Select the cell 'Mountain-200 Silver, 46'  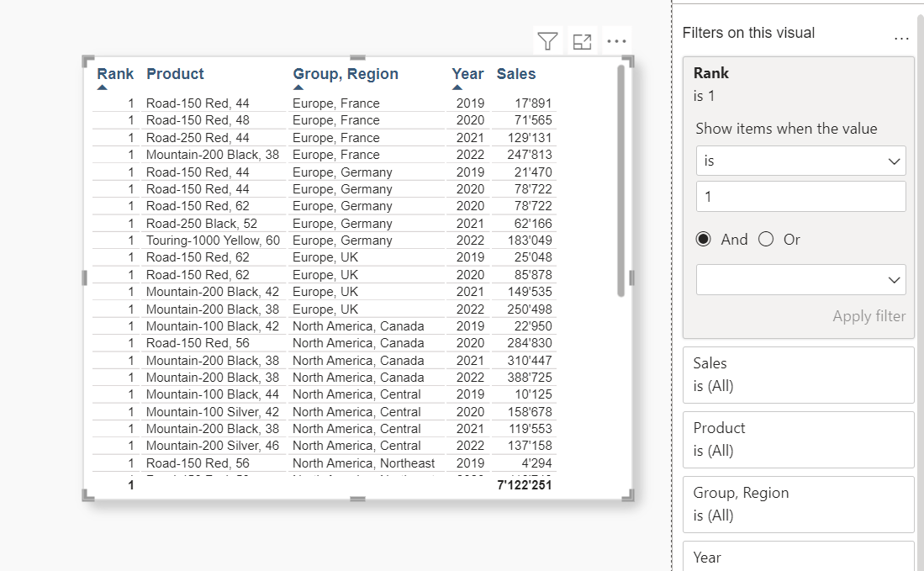pyautogui.click(x=212, y=446)
